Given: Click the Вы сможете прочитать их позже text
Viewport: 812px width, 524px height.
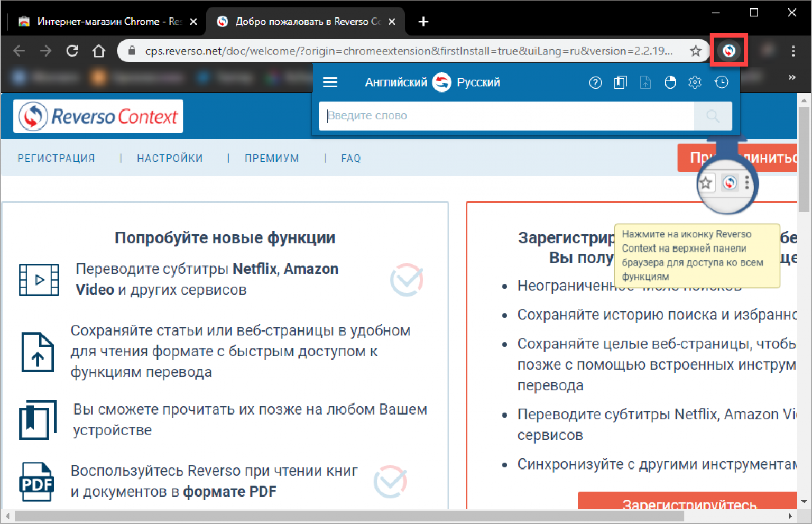Looking at the screenshot, I should [250, 420].
